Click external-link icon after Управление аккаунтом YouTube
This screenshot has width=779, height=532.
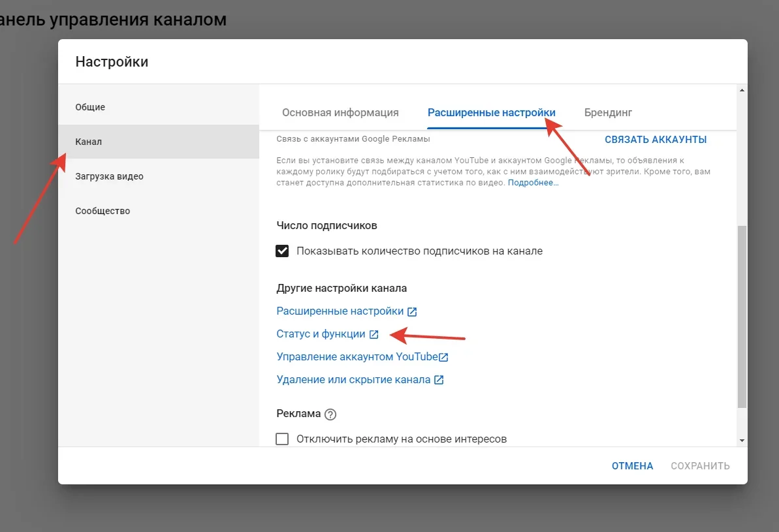point(444,357)
